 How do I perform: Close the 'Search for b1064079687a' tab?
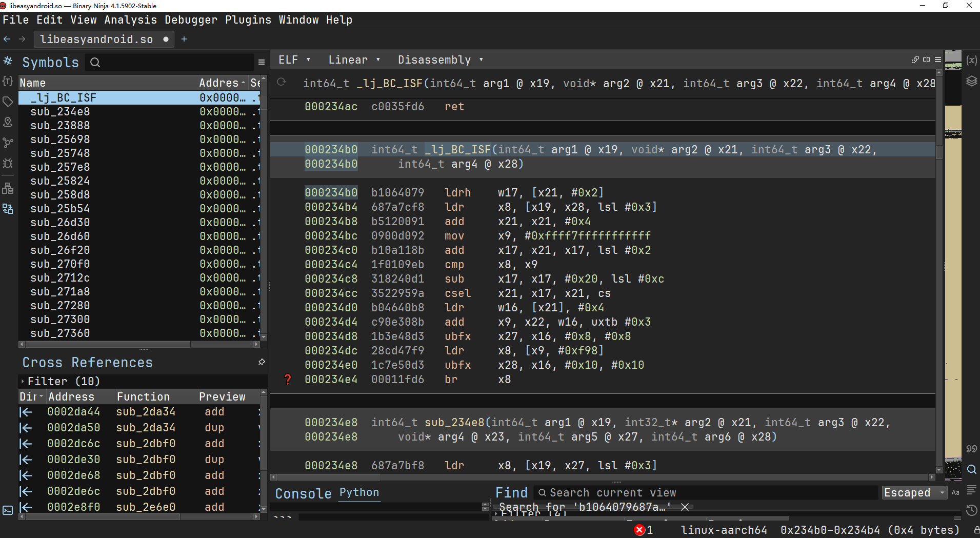[685, 507]
